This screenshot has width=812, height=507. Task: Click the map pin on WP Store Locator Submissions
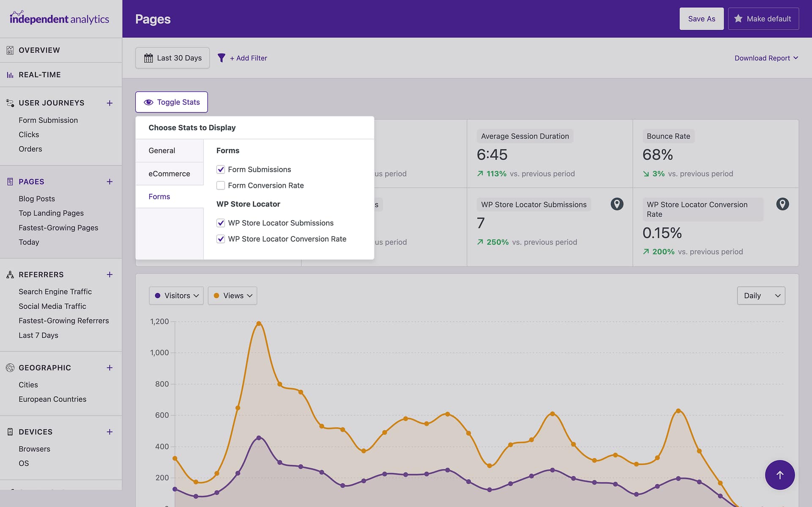617,204
